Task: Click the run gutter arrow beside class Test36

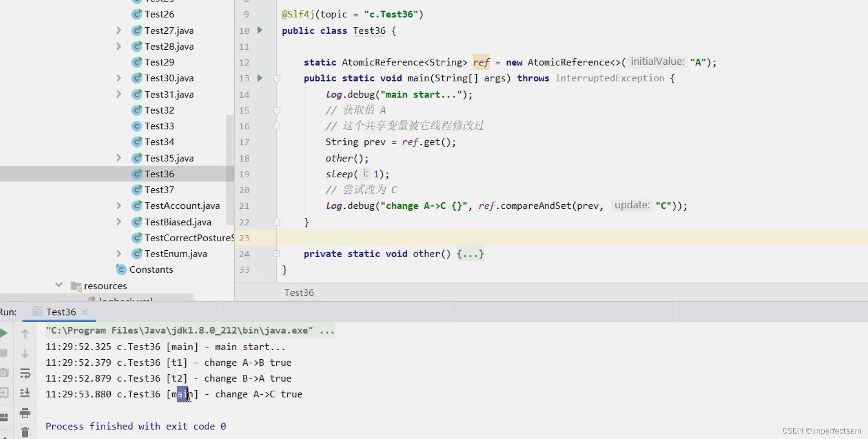Action: point(260,30)
